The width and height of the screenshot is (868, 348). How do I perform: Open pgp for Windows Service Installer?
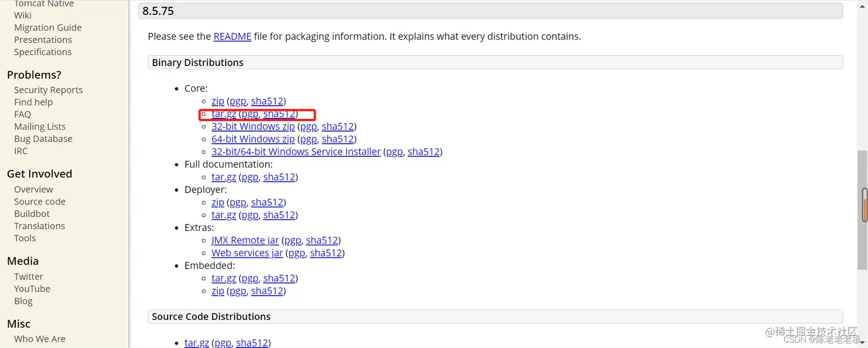click(x=394, y=152)
